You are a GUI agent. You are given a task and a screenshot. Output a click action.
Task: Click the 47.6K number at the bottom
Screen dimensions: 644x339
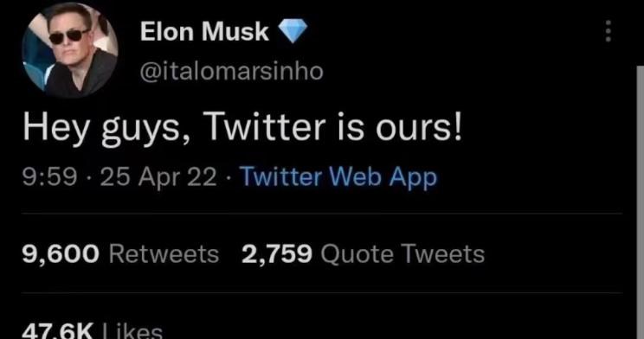click(x=58, y=331)
